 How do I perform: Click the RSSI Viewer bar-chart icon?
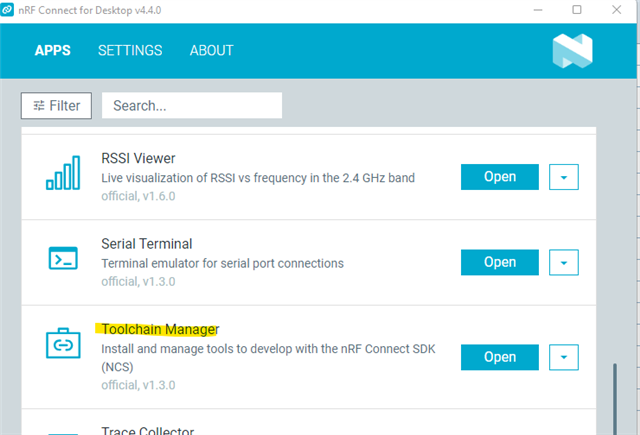pos(63,173)
